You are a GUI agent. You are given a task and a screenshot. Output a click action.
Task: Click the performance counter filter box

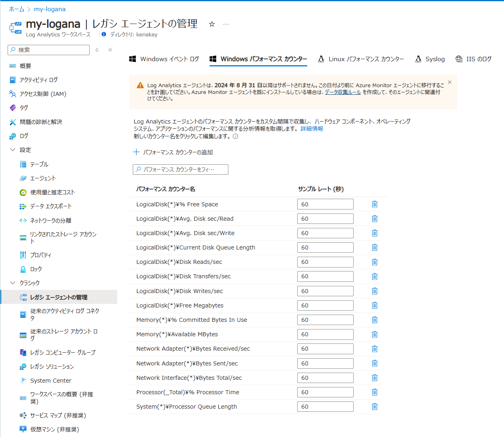coord(180,170)
